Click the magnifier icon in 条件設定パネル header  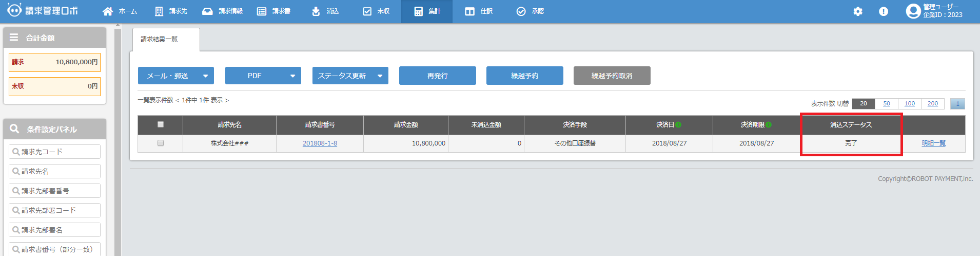click(x=14, y=129)
